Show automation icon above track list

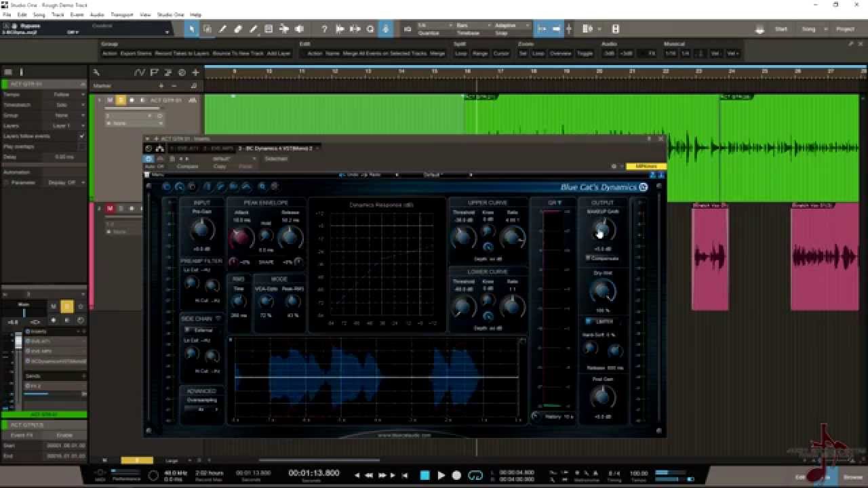(140, 73)
